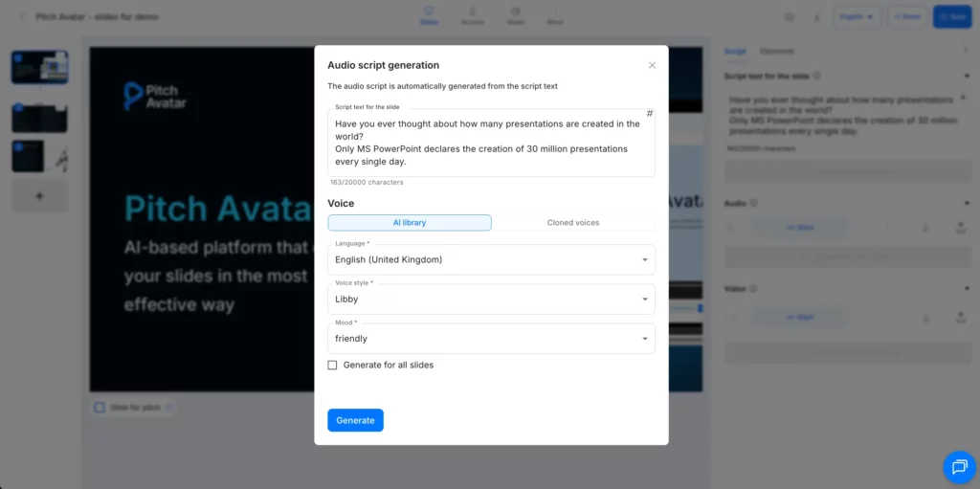Select the AI library voice tab
The width and height of the screenshot is (980, 489).
pyautogui.click(x=410, y=223)
